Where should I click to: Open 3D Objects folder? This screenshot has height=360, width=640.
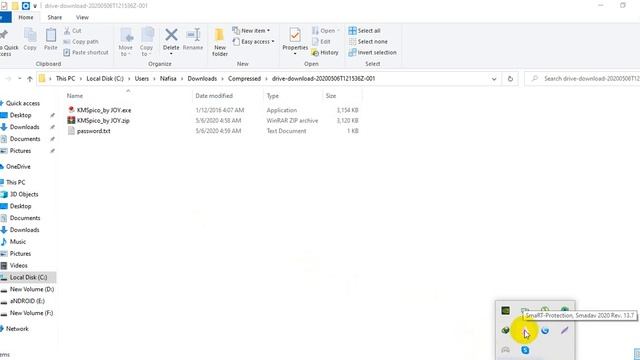(24, 194)
